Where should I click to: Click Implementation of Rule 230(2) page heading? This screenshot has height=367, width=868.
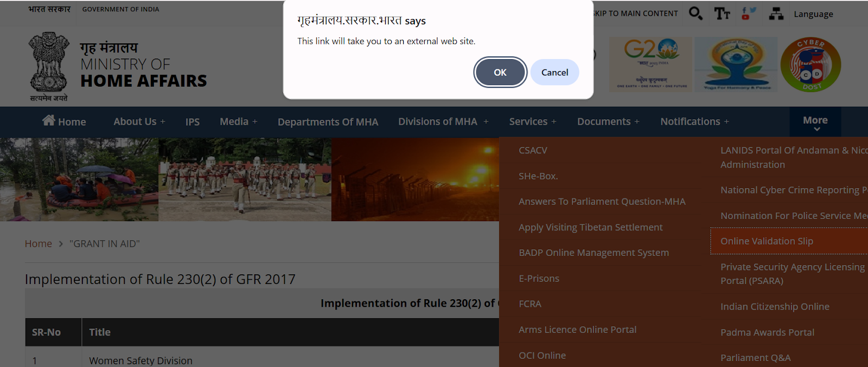coord(160,279)
